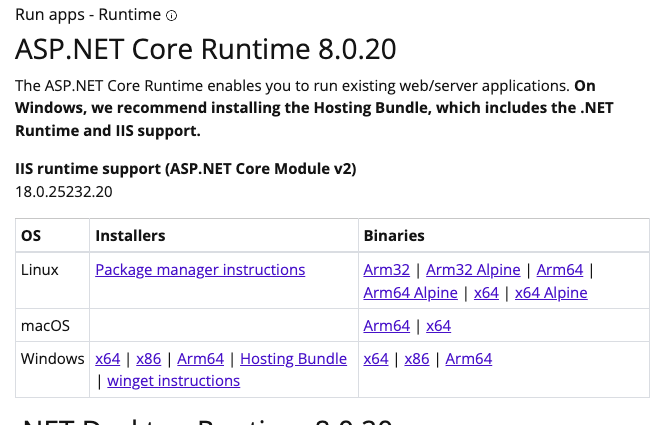The width and height of the screenshot is (663, 425).
Task: Open the Windows Hosting Bundle link
Action: [293, 359]
